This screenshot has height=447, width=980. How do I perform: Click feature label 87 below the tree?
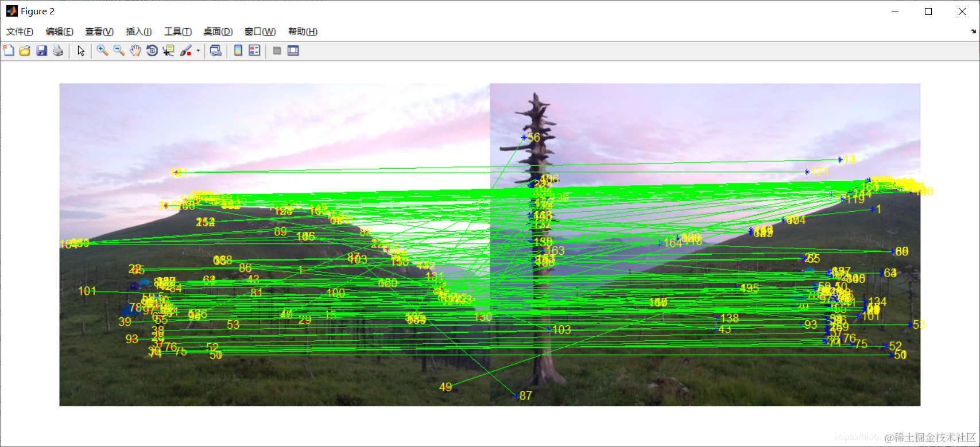tap(526, 395)
